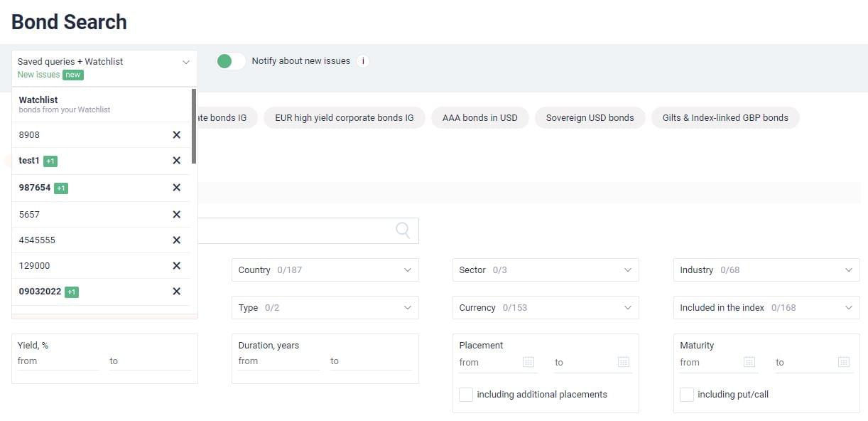Choose saved query 4545555 from list

(x=37, y=240)
